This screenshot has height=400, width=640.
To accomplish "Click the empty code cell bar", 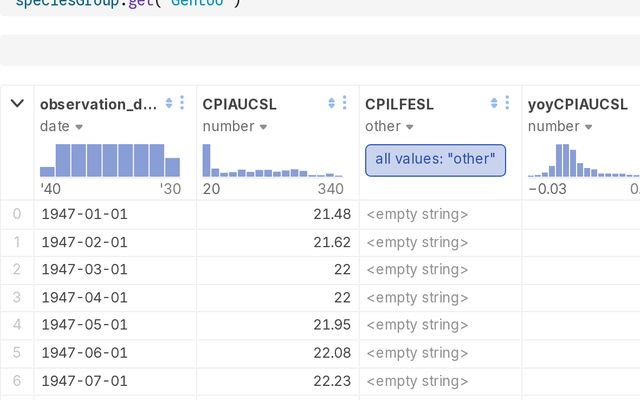I will pos(320,49).
